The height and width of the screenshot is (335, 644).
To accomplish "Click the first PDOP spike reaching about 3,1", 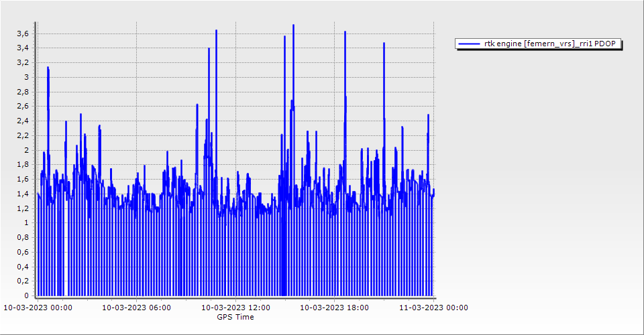I will click(48, 69).
